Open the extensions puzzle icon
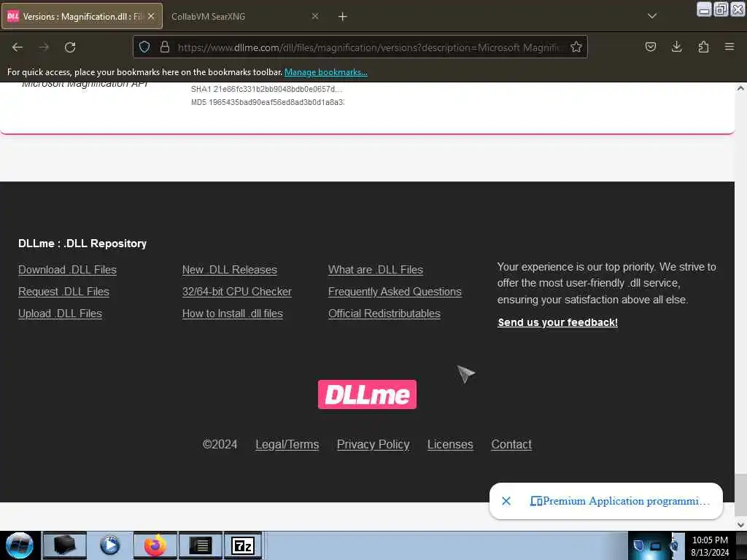747x560 pixels. (703, 47)
